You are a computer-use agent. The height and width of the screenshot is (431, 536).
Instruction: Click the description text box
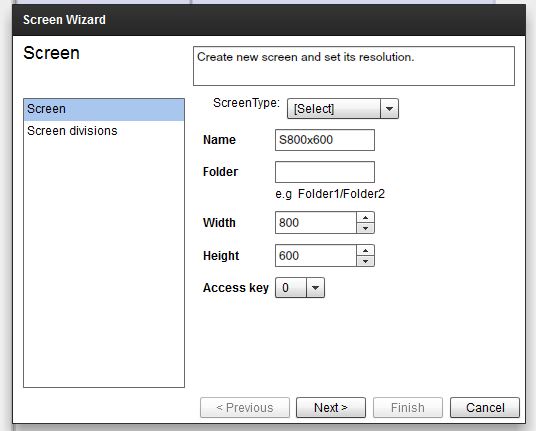(354, 66)
